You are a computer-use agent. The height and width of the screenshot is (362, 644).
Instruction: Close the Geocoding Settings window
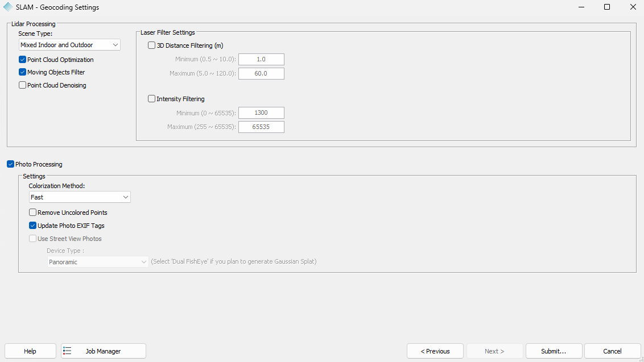click(633, 7)
